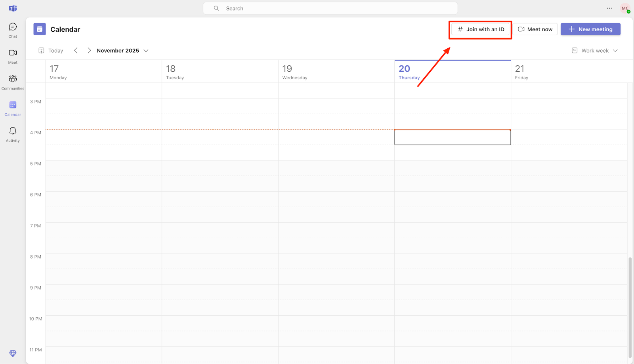Open Chat in the sidebar
This screenshot has height=364, width=634.
click(x=13, y=30)
